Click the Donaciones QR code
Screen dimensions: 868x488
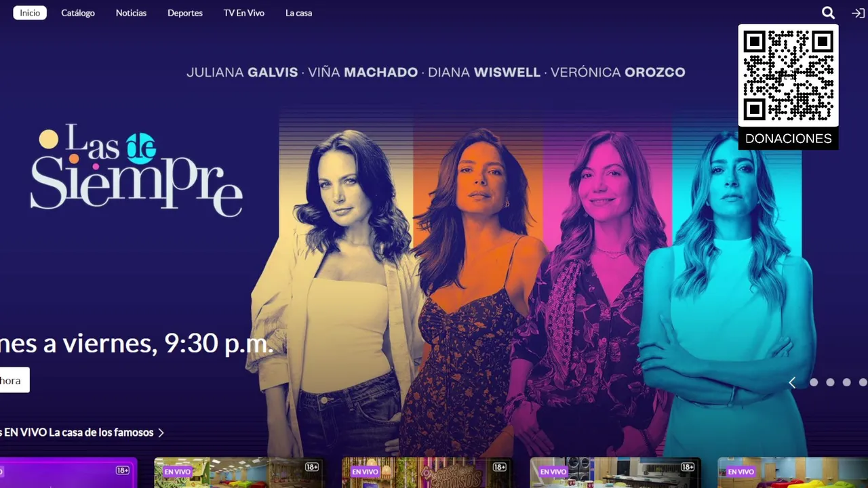click(x=788, y=75)
